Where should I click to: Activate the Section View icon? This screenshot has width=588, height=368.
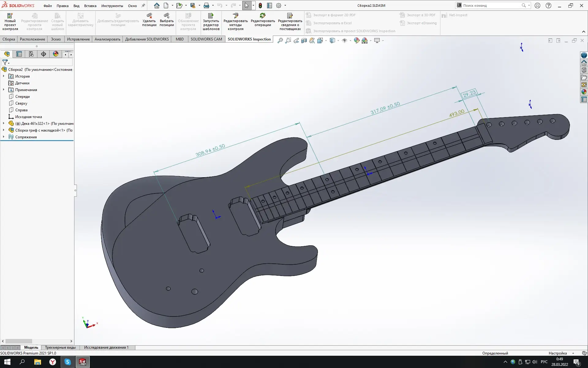304,40
